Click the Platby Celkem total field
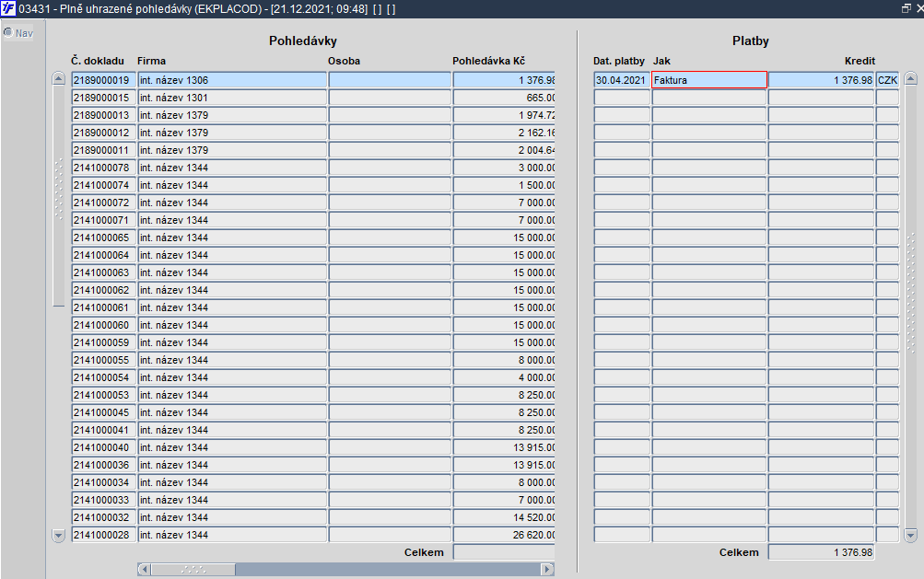Image resolution: width=924 pixels, height=579 pixels. [x=821, y=552]
